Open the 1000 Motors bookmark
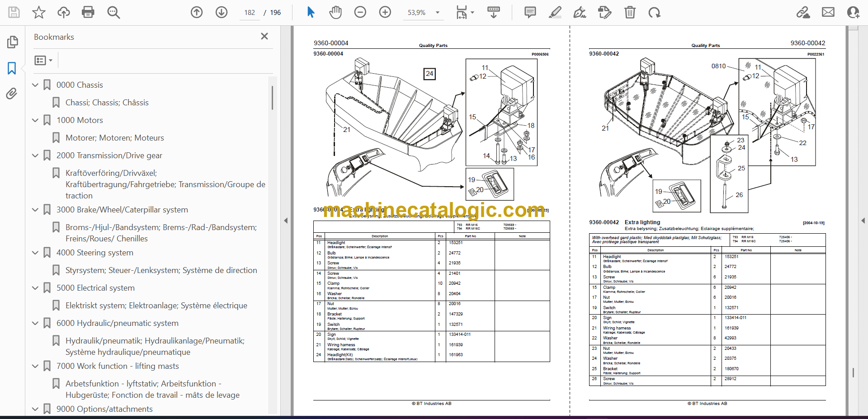Image resolution: width=868 pixels, height=419 pixels. 80,120
